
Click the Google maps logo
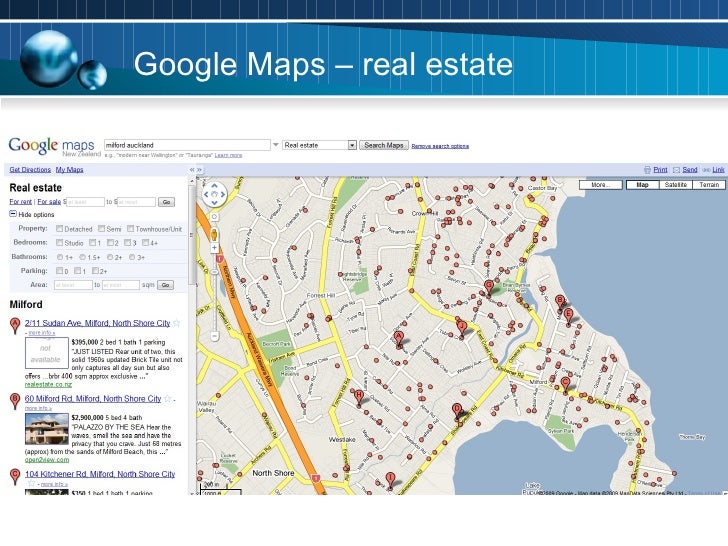(52, 146)
